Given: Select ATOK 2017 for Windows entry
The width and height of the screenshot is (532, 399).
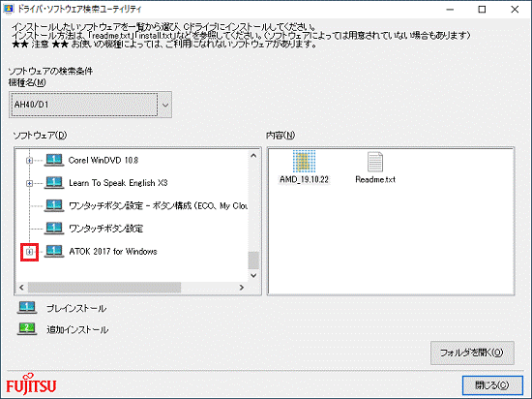Looking at the screenshot, I should (x=113, y=252).
